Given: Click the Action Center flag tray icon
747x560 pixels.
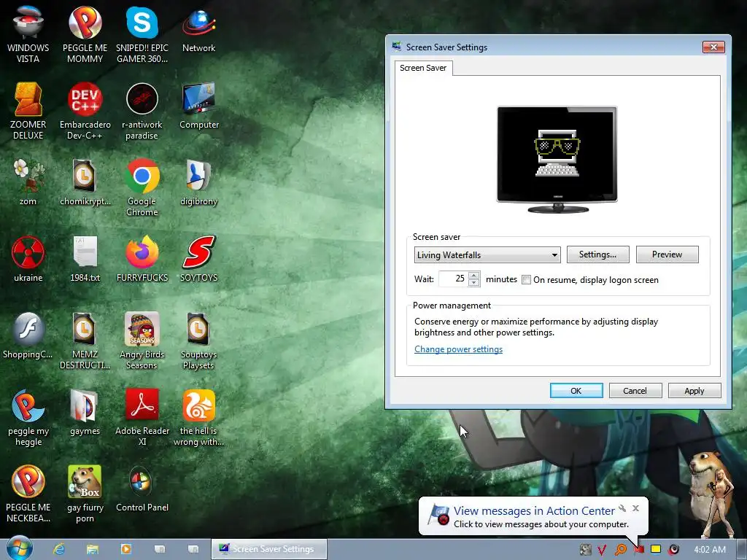Looking at the screenshot, I should 638,550.
